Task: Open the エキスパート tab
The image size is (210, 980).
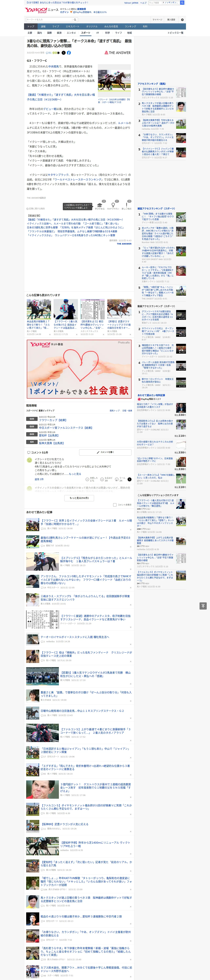Action: (72, 27)
